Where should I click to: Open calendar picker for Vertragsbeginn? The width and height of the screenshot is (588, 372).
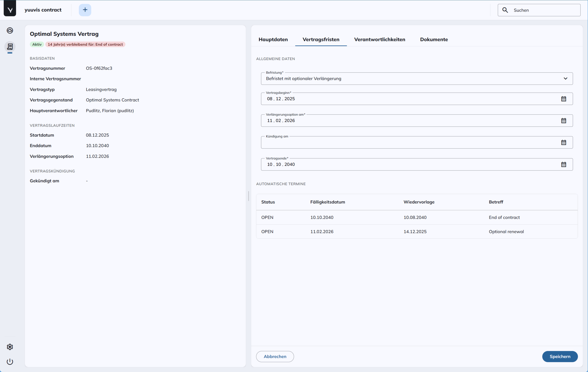(x=563, y=99)
